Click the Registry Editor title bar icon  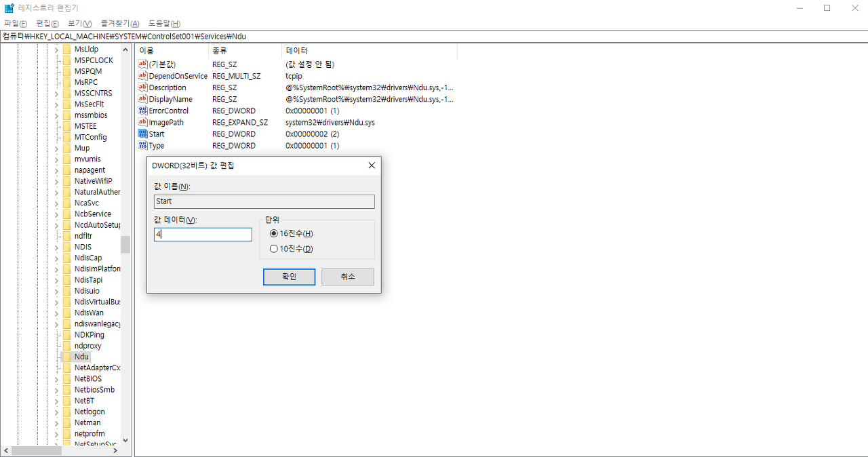[x=9, y=8]
